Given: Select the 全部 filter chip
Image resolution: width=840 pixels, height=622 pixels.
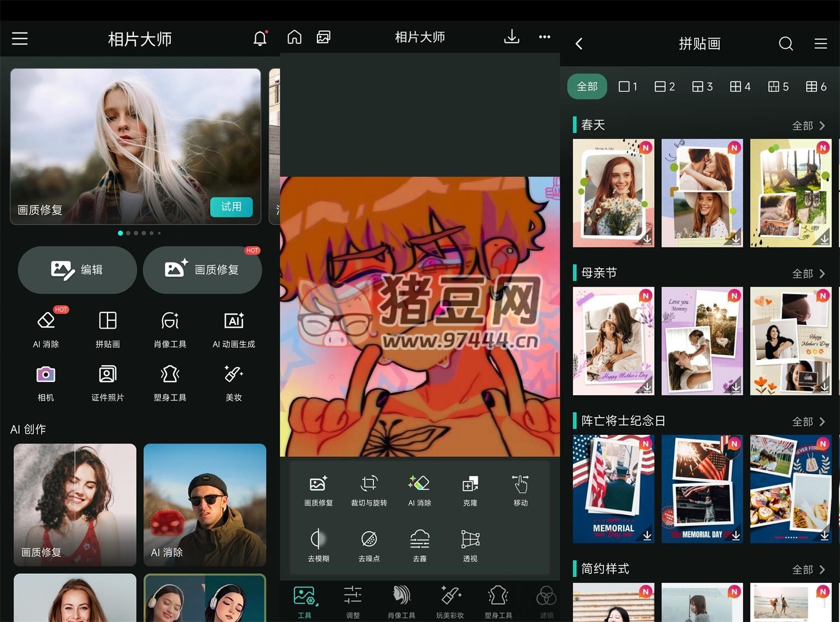Looking at the screenshot, I should 587,87.
